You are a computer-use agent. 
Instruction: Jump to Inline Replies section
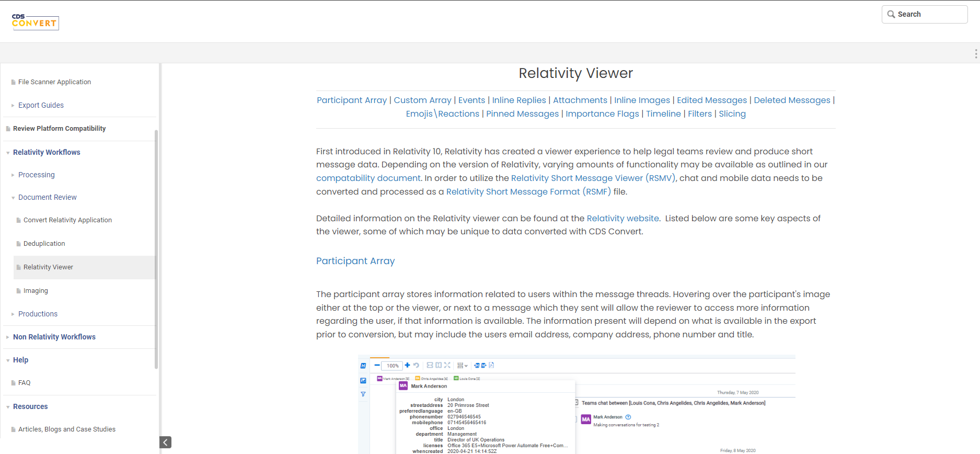click(519, 100)
